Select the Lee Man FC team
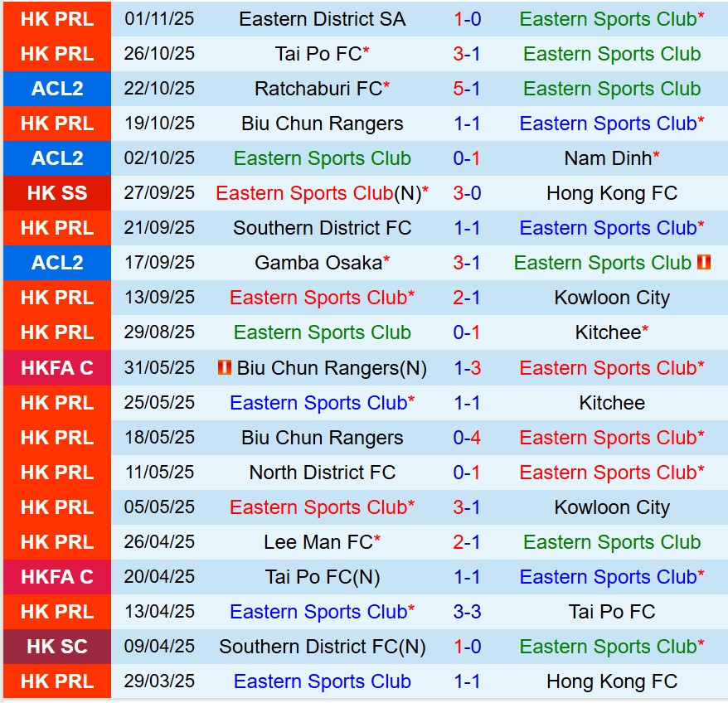 point(318,542)
